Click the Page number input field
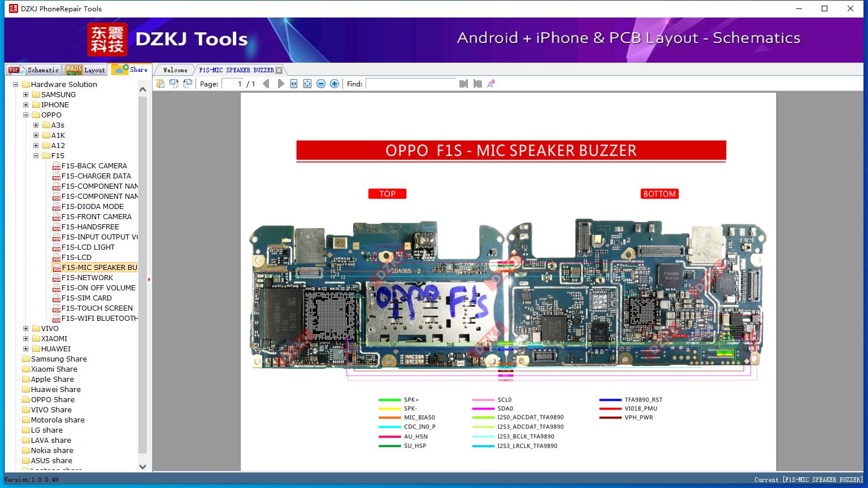This screenshot has width=868, height=488. coord(232,84)
